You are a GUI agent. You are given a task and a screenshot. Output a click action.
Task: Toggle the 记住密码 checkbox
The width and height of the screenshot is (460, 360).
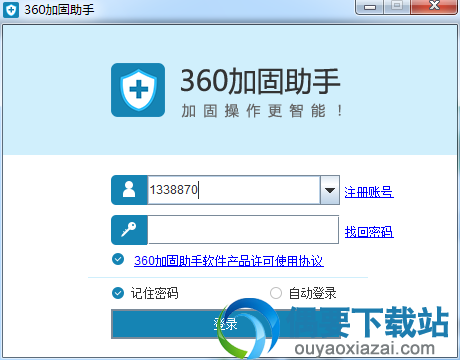click(x=118, y=293)
